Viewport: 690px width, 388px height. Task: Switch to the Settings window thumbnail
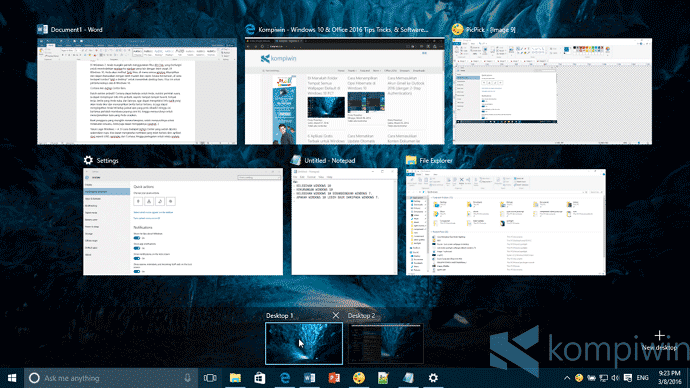point(183,222)
